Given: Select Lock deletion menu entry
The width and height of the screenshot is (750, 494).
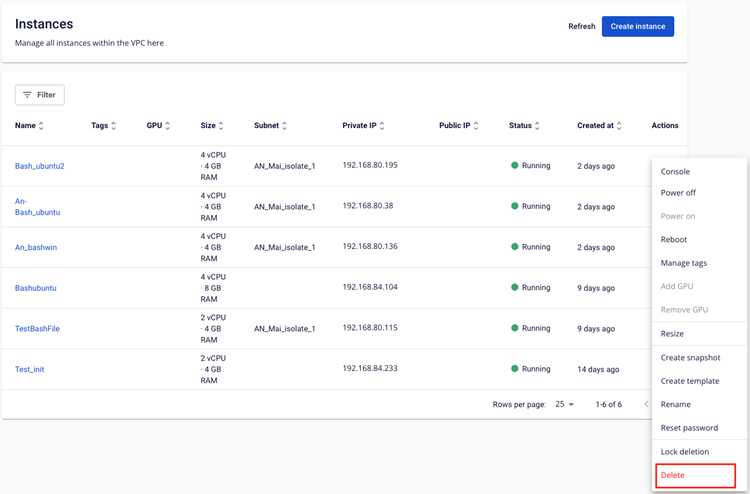Looking at the screenshot, I should tap(684, 452).
